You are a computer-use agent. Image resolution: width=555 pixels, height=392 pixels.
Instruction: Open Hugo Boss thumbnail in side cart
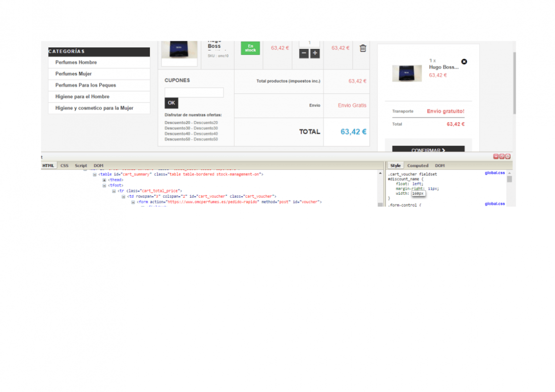(407, 73)
